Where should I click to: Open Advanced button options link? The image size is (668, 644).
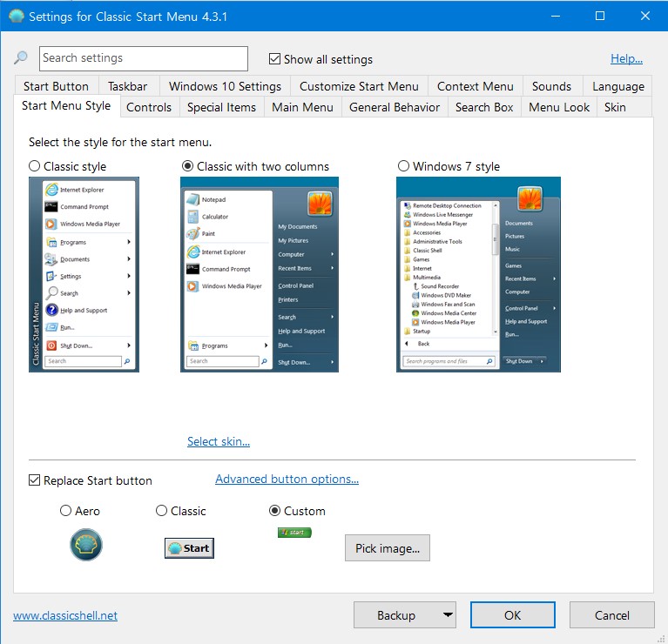287,479
